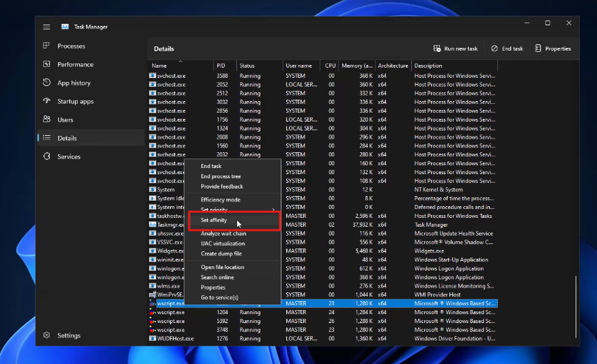Go to Services page label
This screenshot has height=364, width=597.
[69, 156]
